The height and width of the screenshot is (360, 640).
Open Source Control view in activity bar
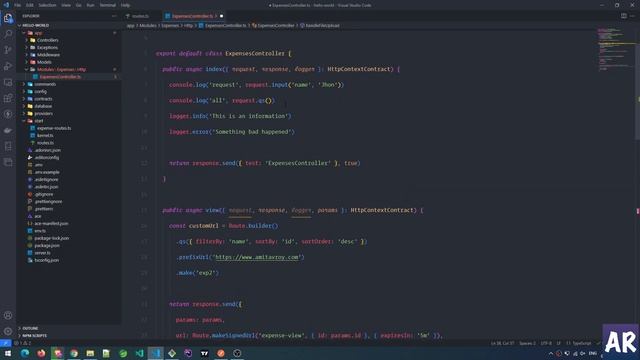pos(8,50)
